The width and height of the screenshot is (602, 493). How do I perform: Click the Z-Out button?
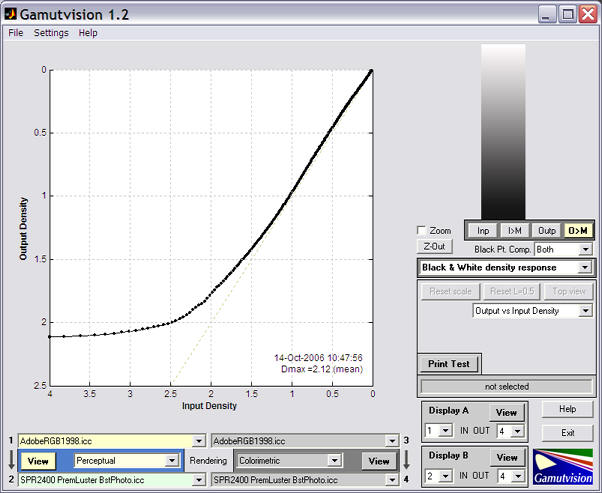pos(435,246)
